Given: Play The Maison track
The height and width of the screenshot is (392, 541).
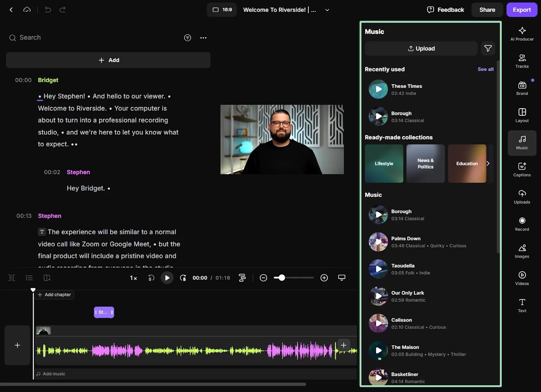Looking at the screenshot, I should click(x=378, y=350).
